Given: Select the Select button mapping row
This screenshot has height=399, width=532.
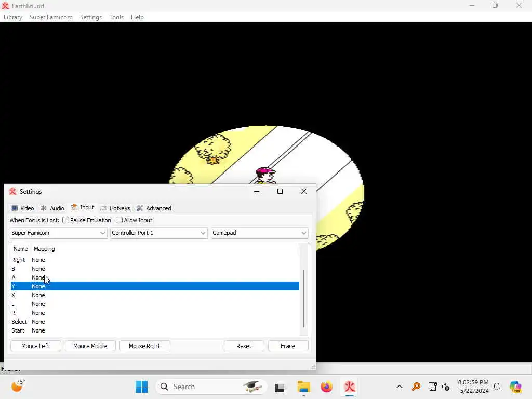Looking at the screenshot, I should pyautogui.click(x=155, y=321).
